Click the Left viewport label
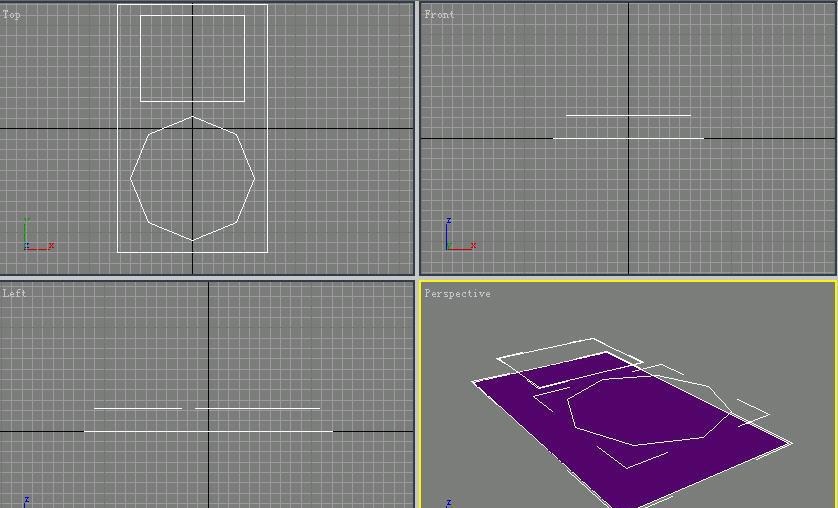This screenshot has width=838, height=508. point(14,293)
